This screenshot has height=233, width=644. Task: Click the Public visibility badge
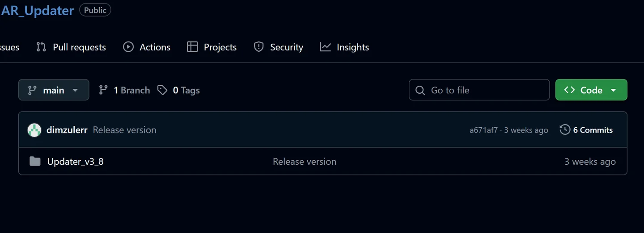pyautogui.click(x=95, y=10)
